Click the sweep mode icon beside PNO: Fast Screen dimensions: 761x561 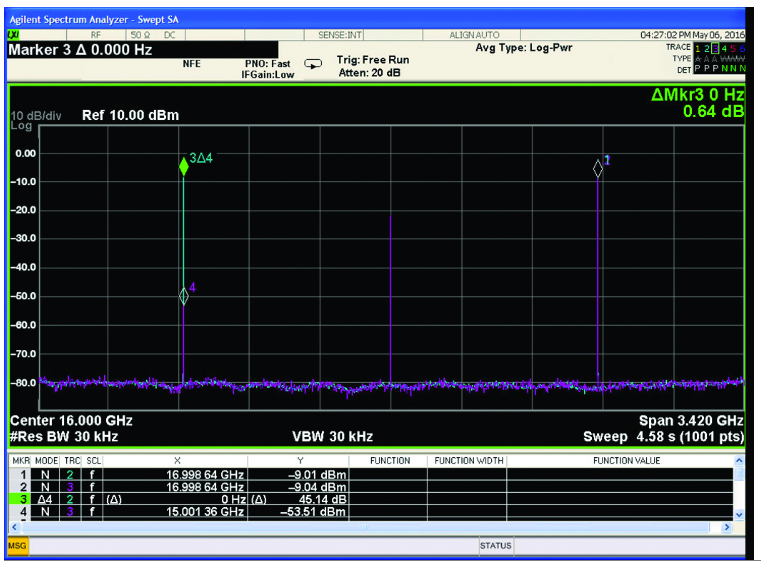point(313,64)
